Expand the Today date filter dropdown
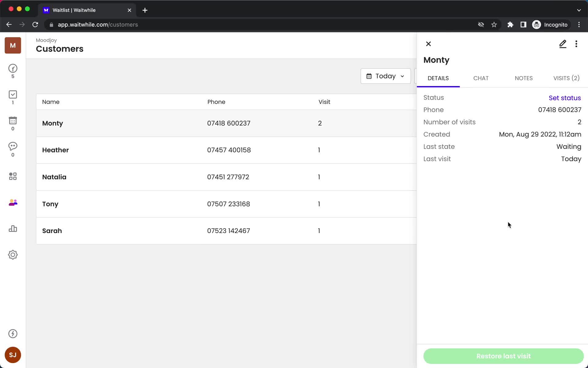This screenshot has width=588, height=368. 385,75
